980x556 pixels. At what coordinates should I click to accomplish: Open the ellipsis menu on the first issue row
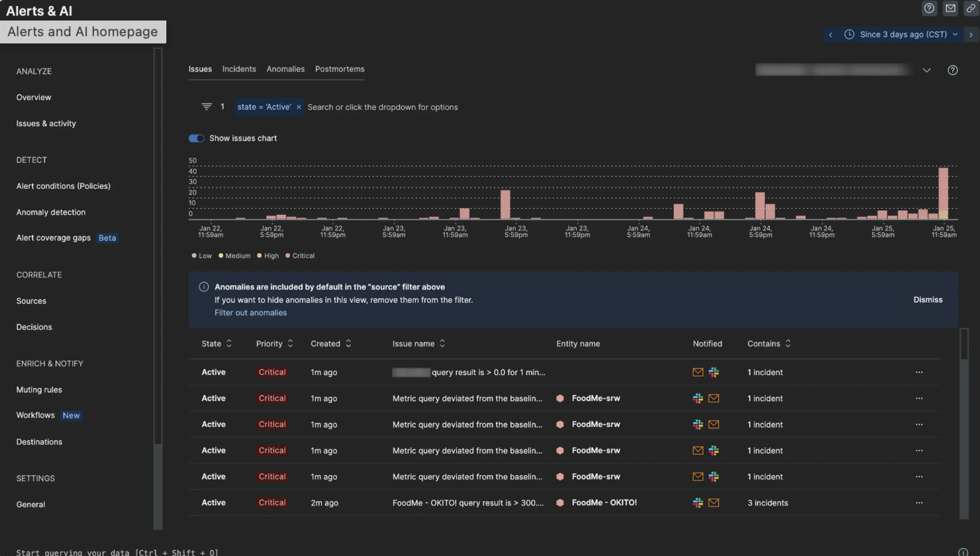click(x=919, y=372)
